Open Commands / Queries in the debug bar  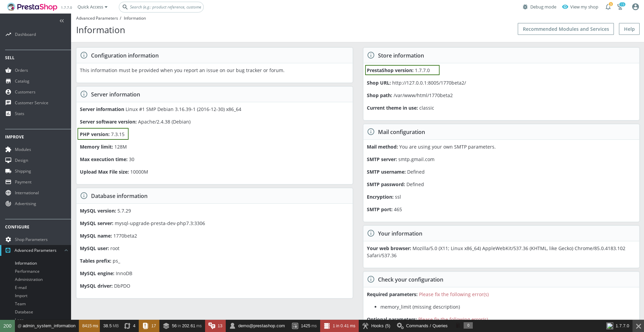[x=422, y=326]
